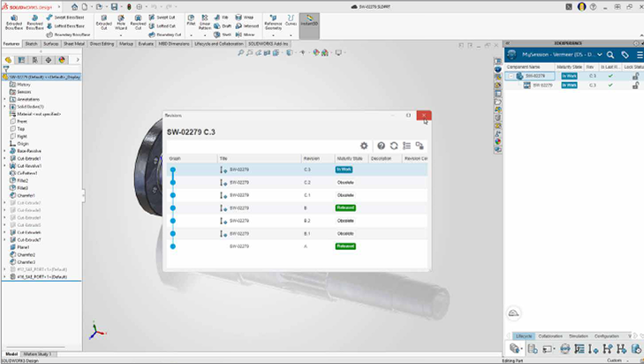Expand FeatureManager tabs chevron arrow
Screen dimensions: 644x364
point(77,60)
